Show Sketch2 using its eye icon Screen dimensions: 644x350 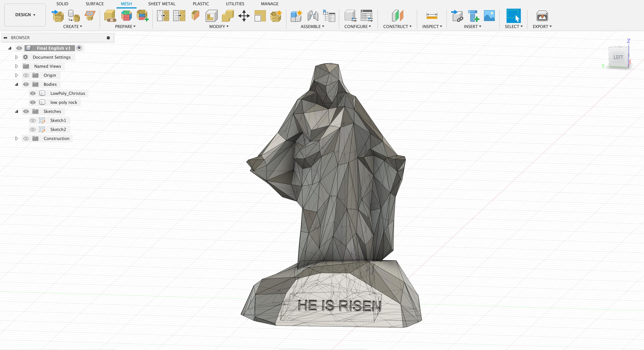pos(33,129)
